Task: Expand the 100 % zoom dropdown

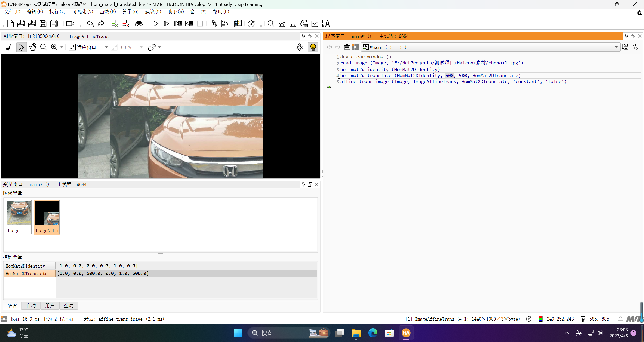Action: 141,47
